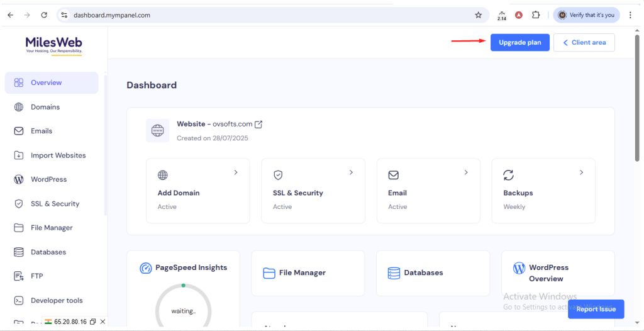Click the Domains globe icon in sidebar

click(18, 107)
